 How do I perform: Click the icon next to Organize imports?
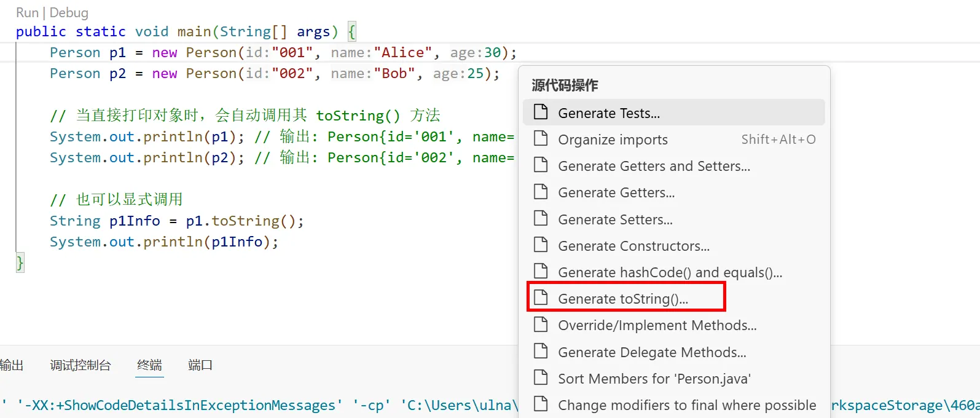pos(541,139)
